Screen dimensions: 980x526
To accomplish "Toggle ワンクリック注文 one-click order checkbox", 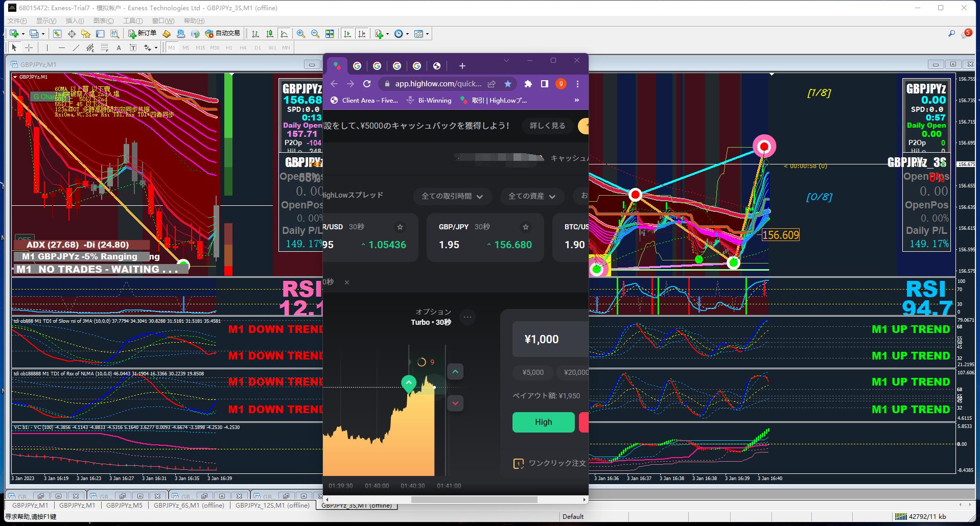I will pos(518,464).
